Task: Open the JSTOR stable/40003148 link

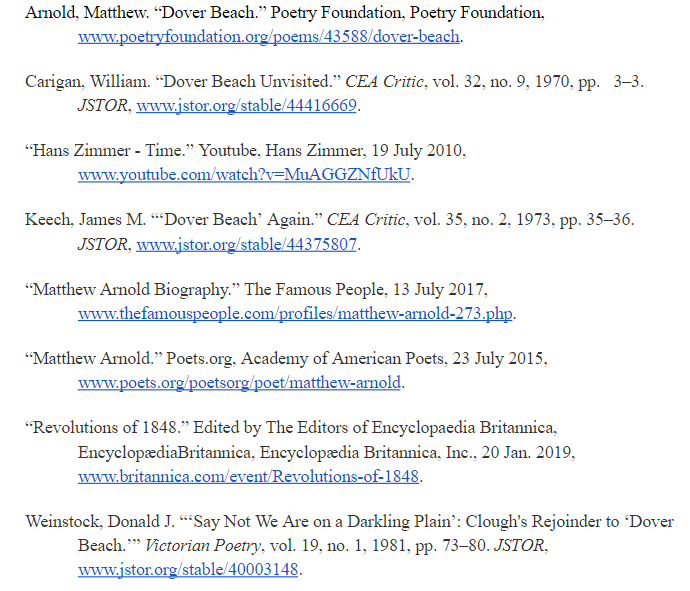Action: point(188,570)
